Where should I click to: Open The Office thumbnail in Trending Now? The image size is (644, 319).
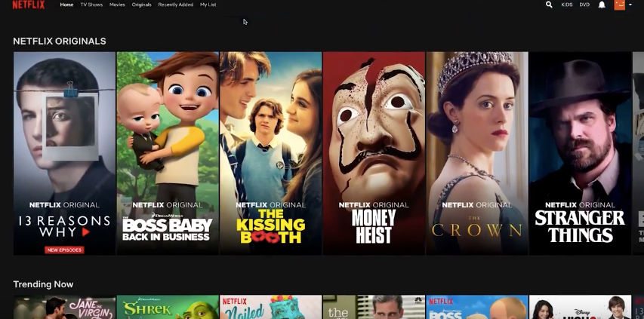(x=374, y=307)
